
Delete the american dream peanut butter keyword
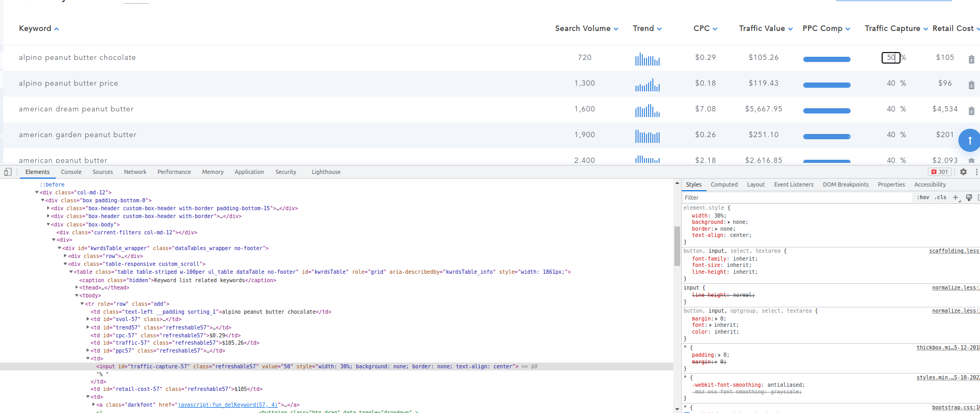coord(971,111)
